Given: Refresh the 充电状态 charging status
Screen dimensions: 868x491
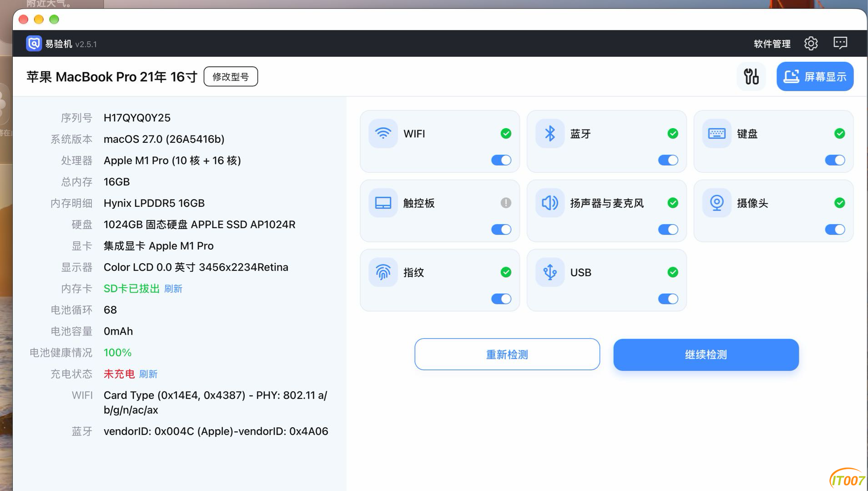Looking at the screenshot, I should click(x=148, y=374).
